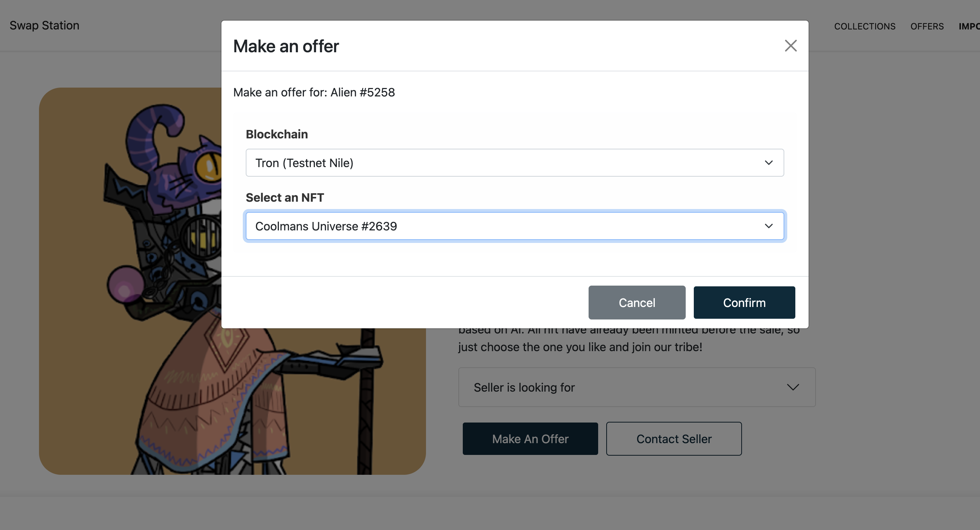The height and width of the screenshot is (530, 980).
Task: Click the Select an NFT chevron arrow
Action: coord(768,226)
